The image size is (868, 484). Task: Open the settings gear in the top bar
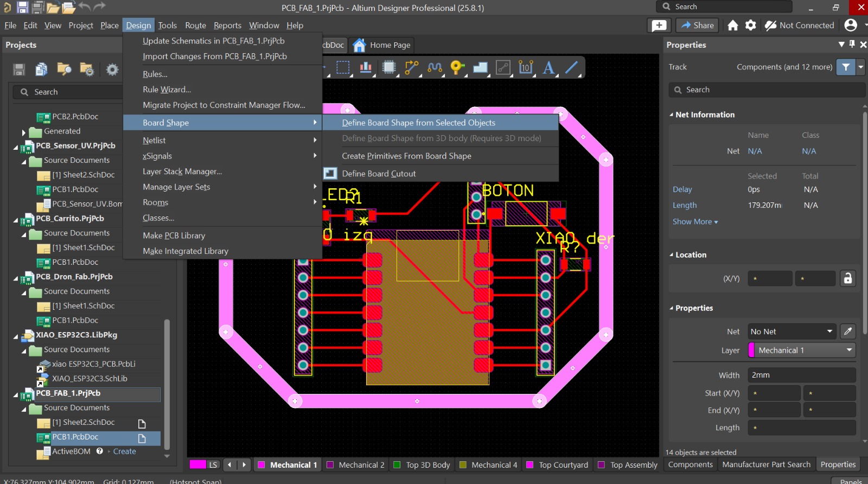coord(751,26)
